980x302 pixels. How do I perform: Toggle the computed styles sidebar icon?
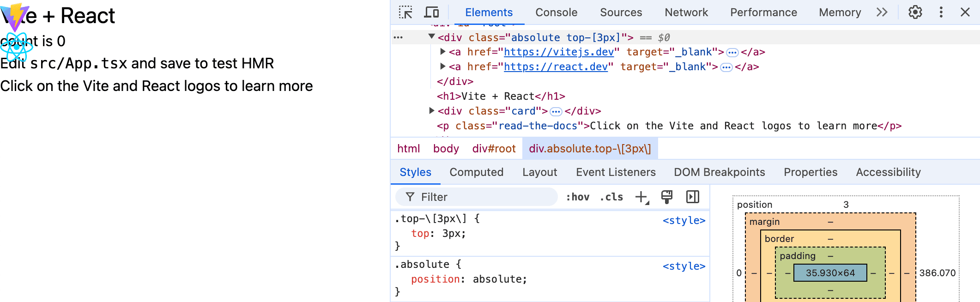coord(692,197)
